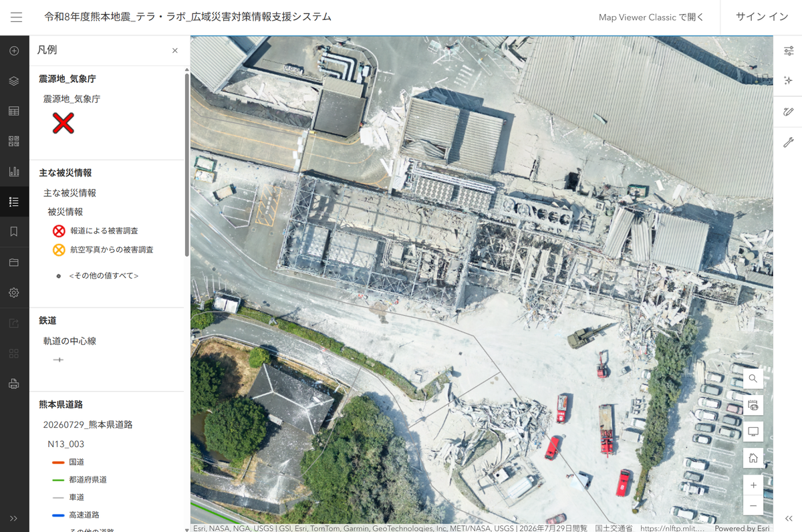The image size is (802, 532).
Task: Click the 熊本県道路 bold layer heading
Action: coord(61,405)
